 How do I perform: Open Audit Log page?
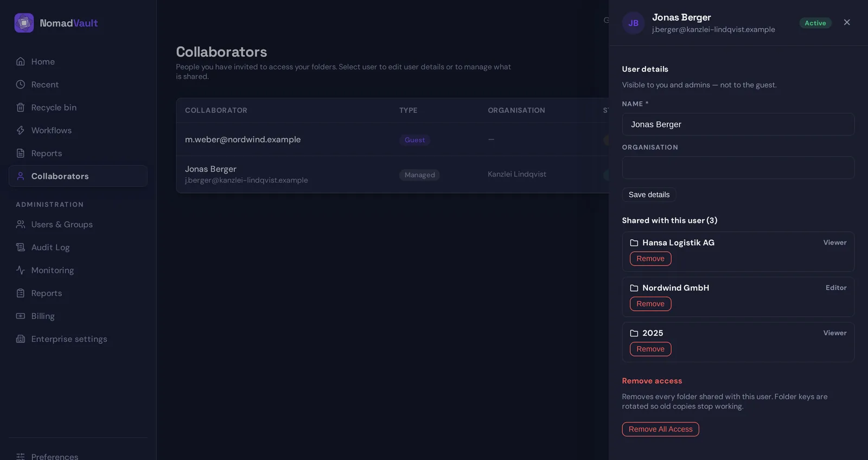click(x=78, y=247)
